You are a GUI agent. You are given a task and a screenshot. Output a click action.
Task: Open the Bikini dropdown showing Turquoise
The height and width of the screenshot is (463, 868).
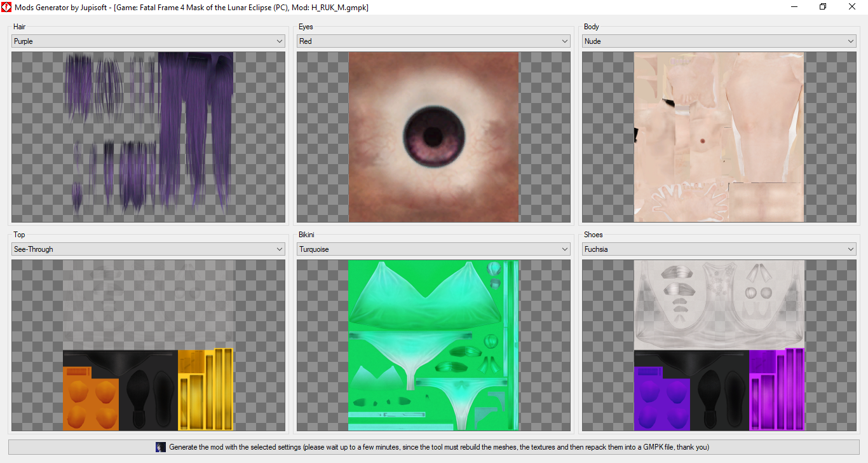[433, 249]
